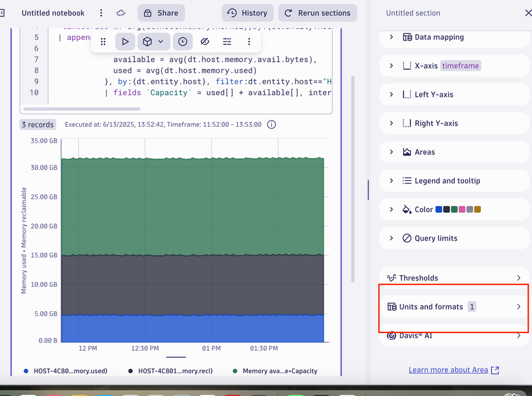532x396 pixels.
Task: Open Learn more about Area link
Action: pos(453,370)
